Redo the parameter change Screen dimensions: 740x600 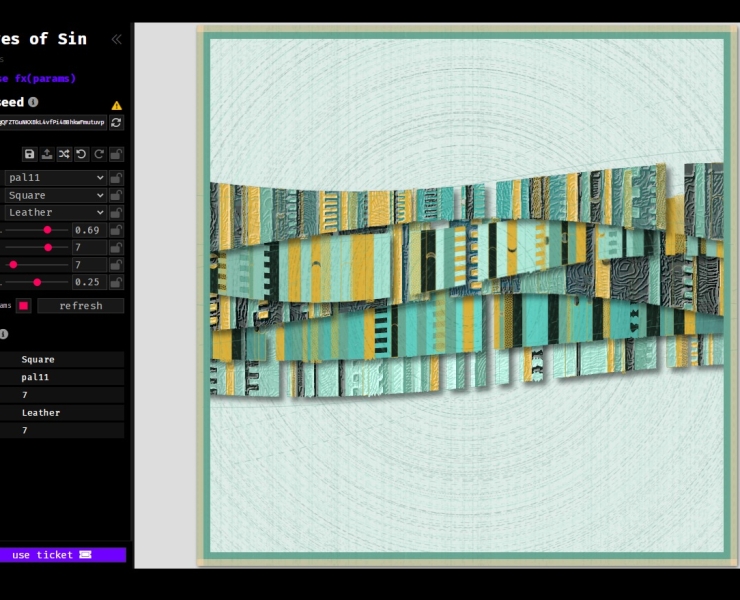[98, 154]
